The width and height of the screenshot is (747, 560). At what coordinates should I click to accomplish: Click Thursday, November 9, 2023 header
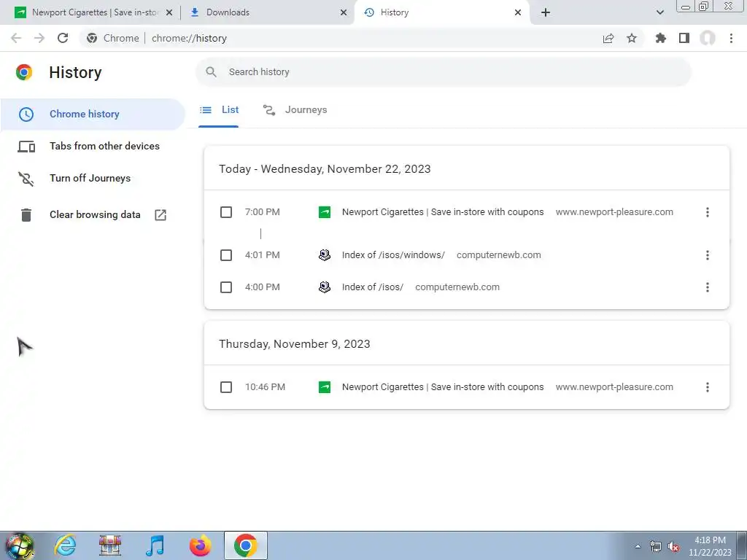(295, 344)
